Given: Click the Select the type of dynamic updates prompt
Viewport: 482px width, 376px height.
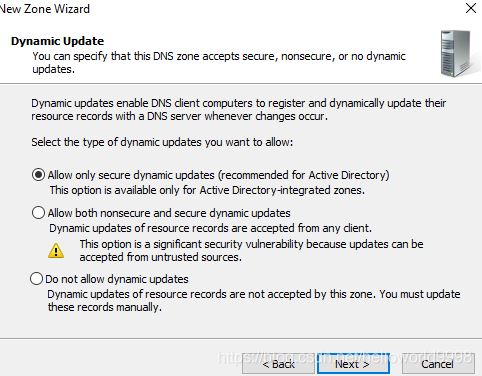Looking at the screenshot, I should coord(162,142).
